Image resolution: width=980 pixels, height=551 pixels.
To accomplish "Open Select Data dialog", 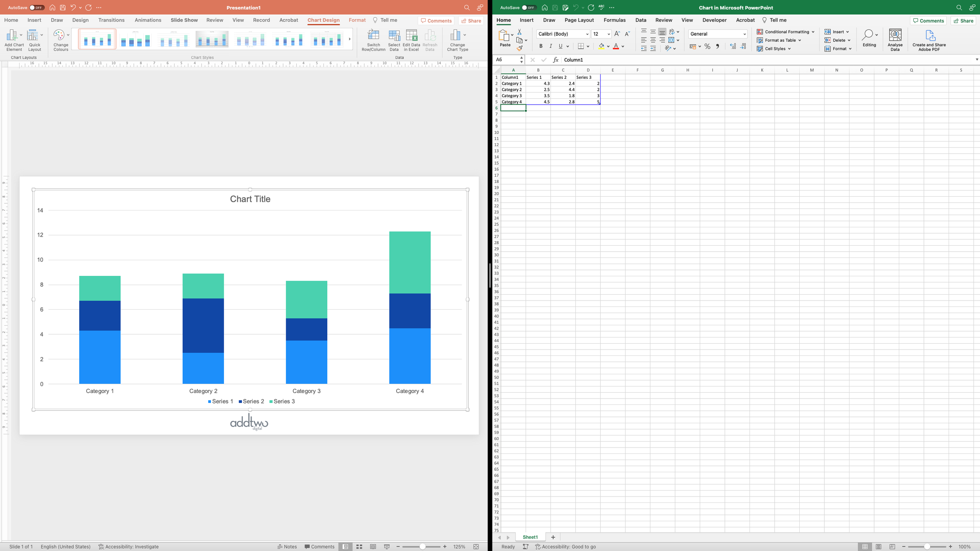I will coord(394,36).
